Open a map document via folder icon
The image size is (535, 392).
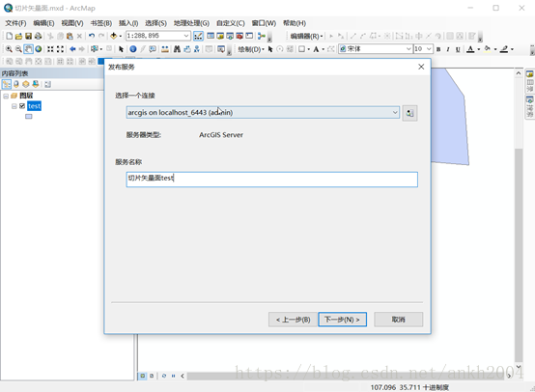point(18,36)
